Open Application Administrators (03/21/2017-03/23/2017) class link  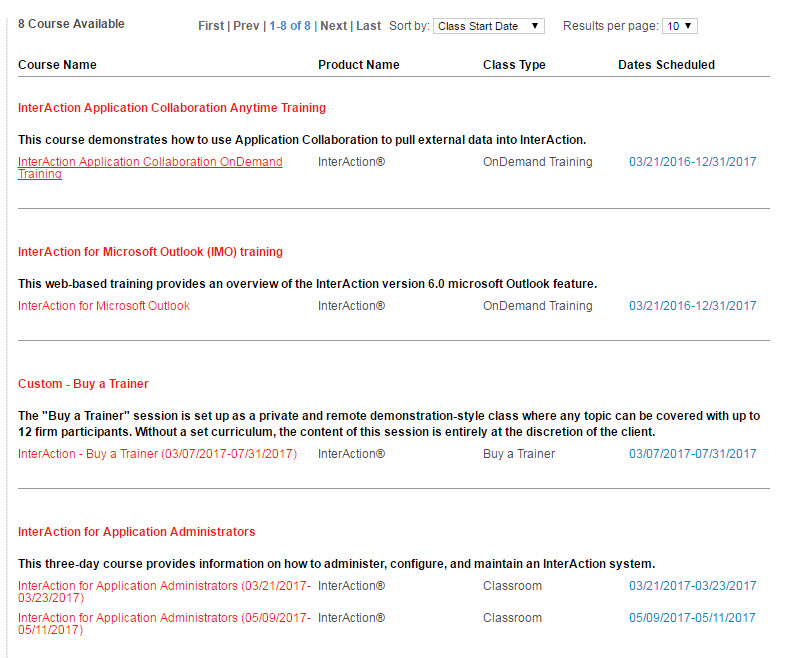(x=164, y=592)
